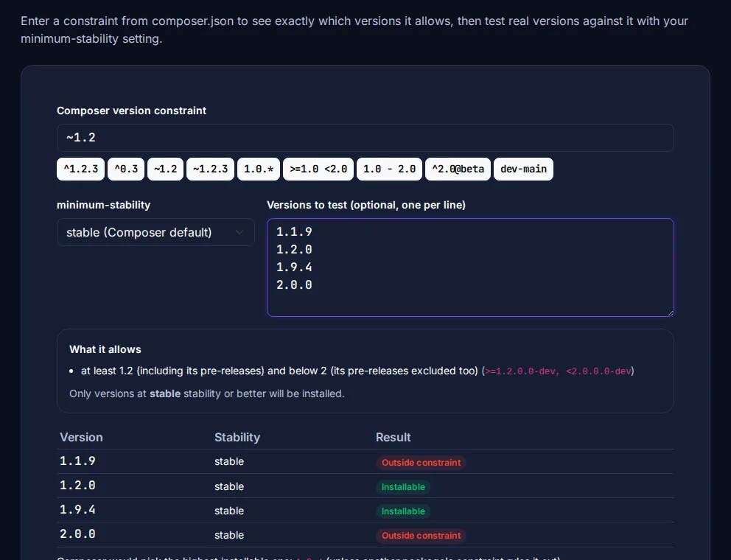Click stability cell 'stable' in 1.1.9 row
731x560 pixels.
click(x=229, y=461)
